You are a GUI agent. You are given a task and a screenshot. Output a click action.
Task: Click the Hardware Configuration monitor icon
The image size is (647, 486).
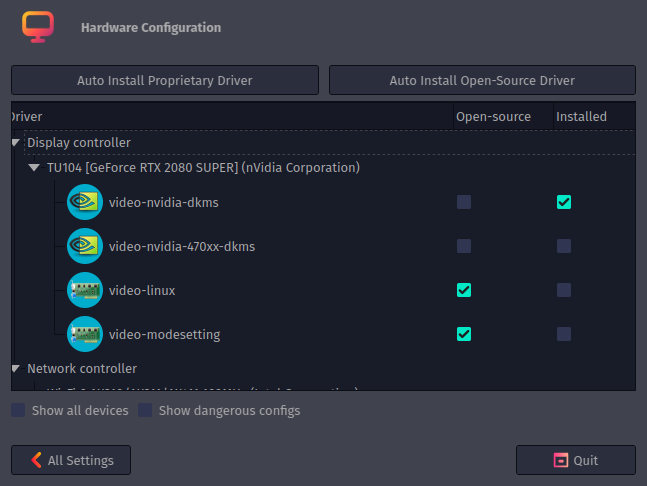pyautogui.click(x=38, y=27)
